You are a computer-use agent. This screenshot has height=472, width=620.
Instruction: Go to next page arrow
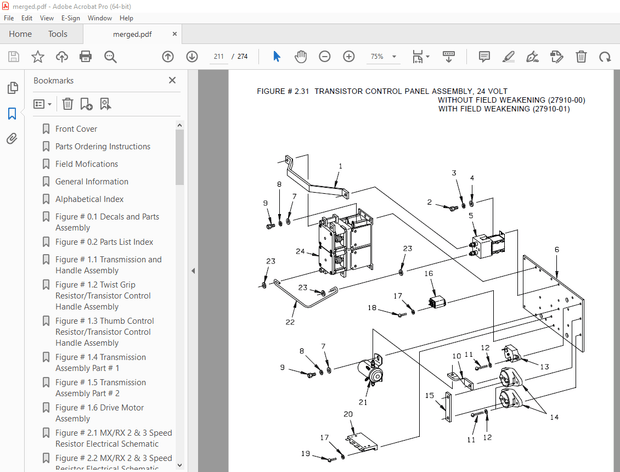pos(192,57)
